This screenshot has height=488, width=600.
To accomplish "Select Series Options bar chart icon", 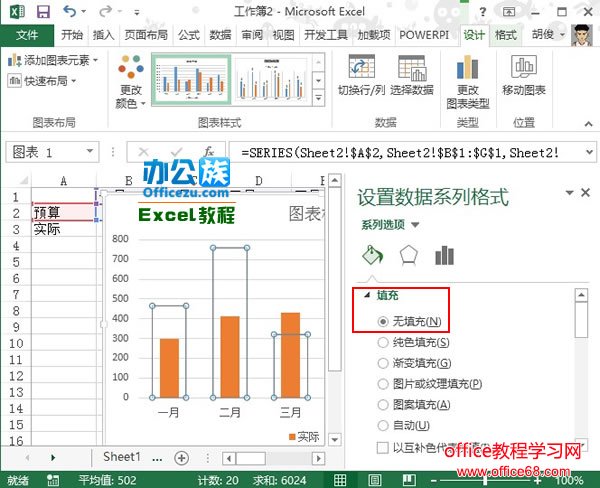I will point(444,255).
